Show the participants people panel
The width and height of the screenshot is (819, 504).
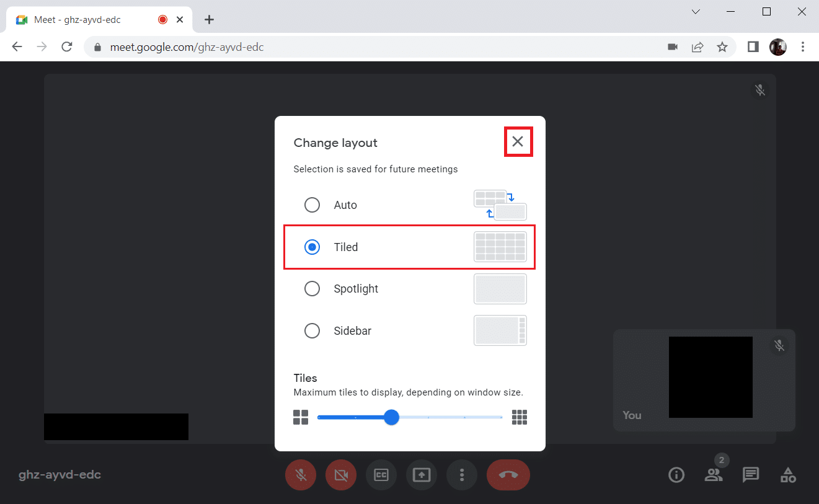coord(714,475)
